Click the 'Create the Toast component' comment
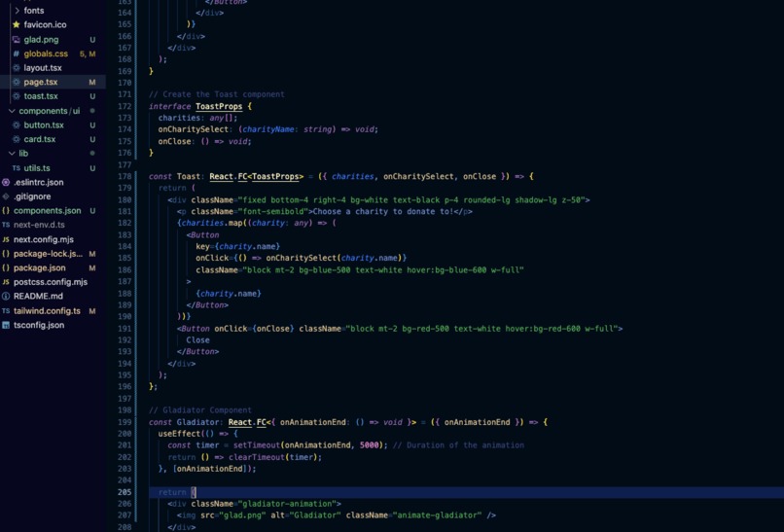This screenshot has height=532, width=784. [x=217, y=94]
